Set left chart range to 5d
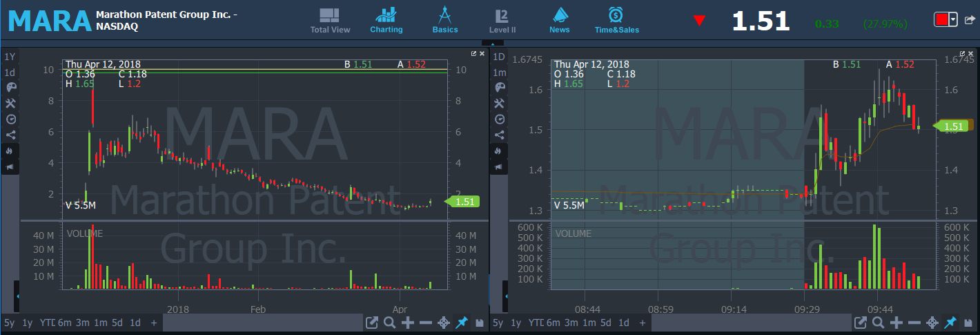980x335 pixels. tap(118, 323)
